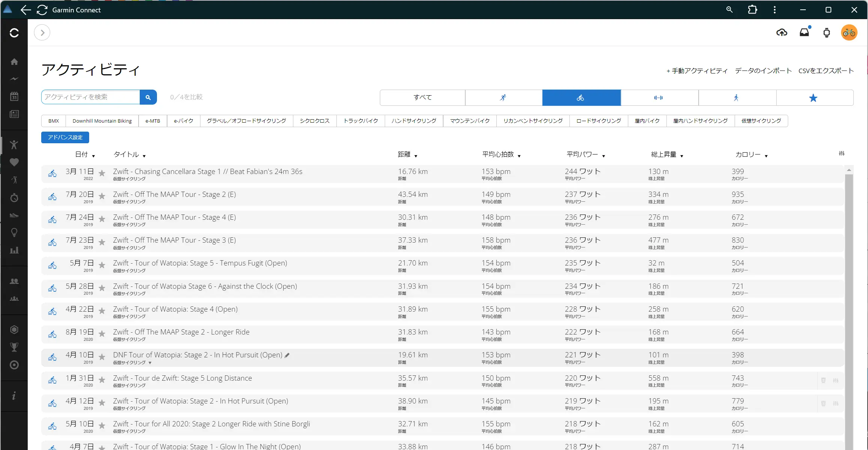Sort by calories column header

coord(751,154)
